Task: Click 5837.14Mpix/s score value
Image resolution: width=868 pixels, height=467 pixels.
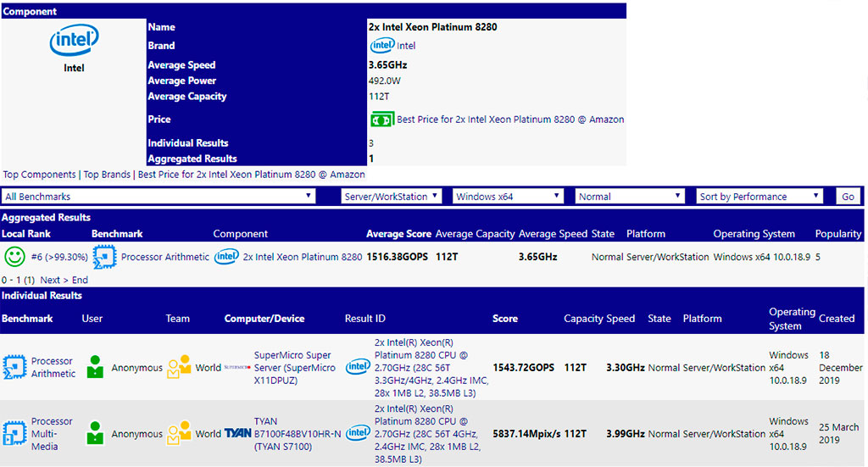Action: point(526,434)
